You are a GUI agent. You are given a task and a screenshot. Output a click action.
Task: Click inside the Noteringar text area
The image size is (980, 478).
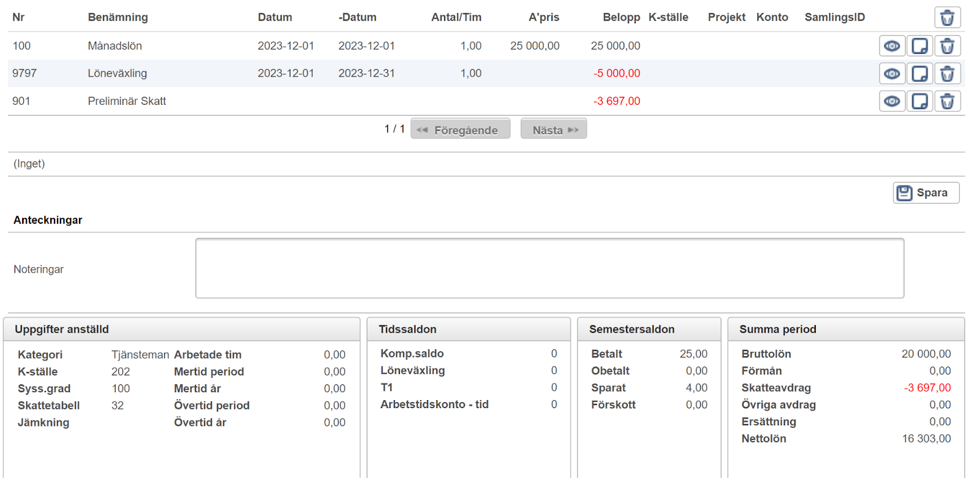click(x=549, y=268)
